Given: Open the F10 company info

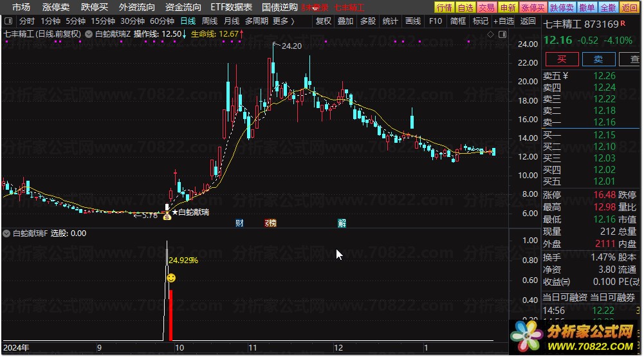Looking at the screenshot, I should click(436, 21).
